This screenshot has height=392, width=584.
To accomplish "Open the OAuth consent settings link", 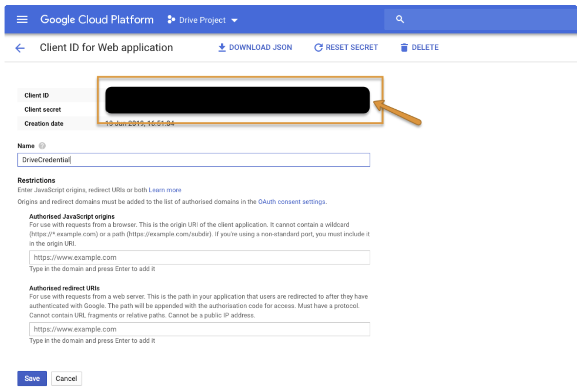I will coord(292,202).
